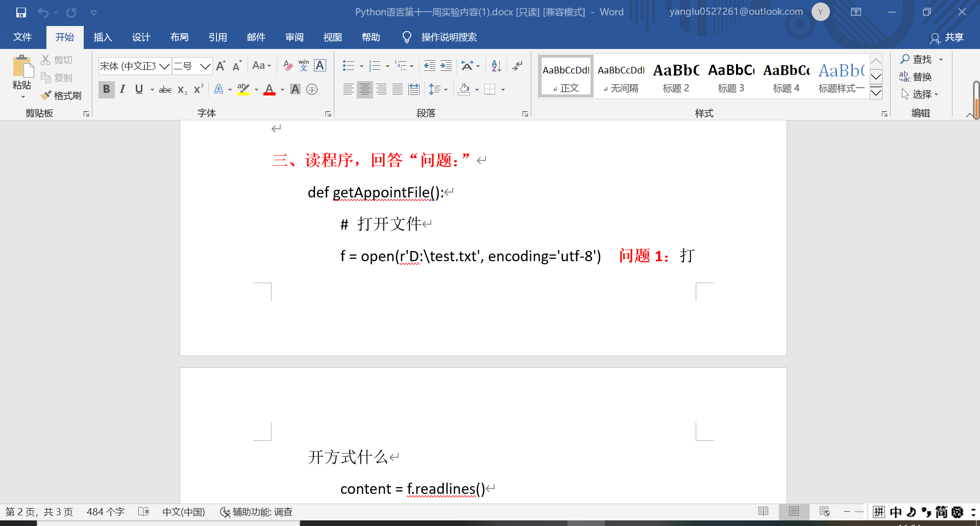
Task: Toggle superscript formatting
Action: [199, 89]
